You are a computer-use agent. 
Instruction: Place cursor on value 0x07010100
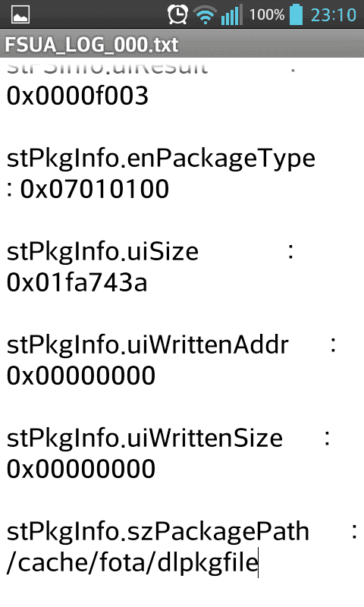[x=95, y=189]
